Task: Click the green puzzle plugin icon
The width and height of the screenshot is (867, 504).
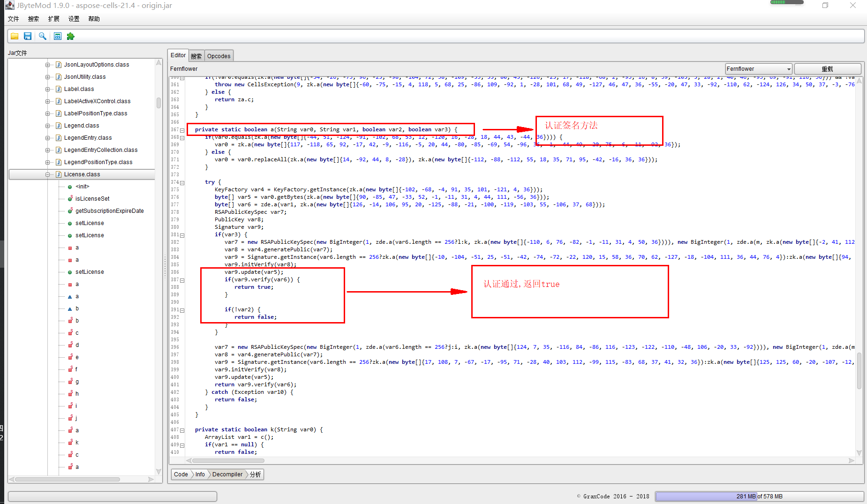Action: (x=70, y=36)
